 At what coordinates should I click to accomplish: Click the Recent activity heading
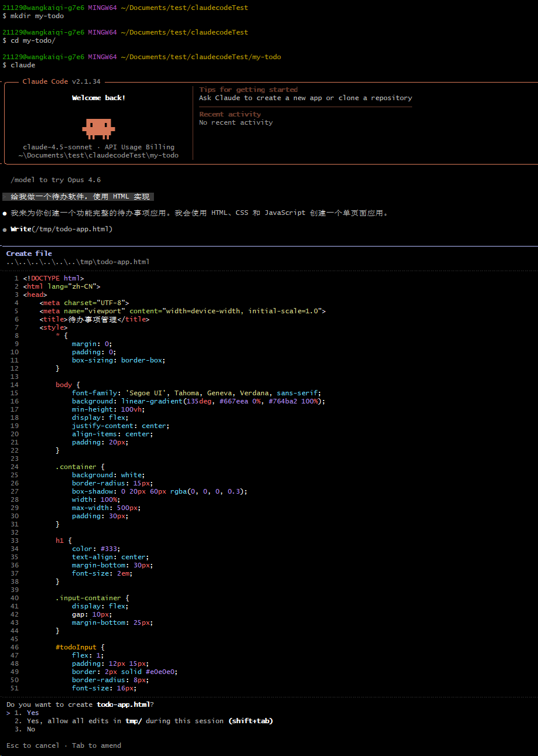pyautogui.click(x=230, y=114)
